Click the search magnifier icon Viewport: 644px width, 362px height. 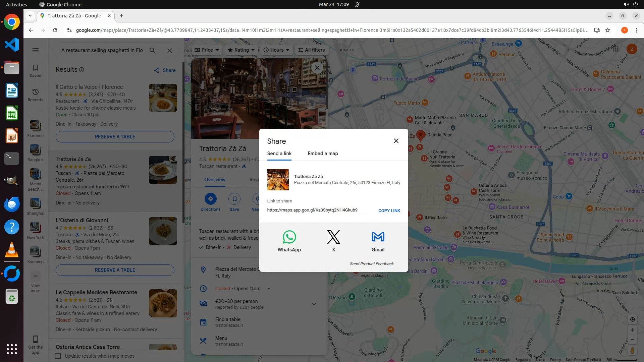coord(153,50)
